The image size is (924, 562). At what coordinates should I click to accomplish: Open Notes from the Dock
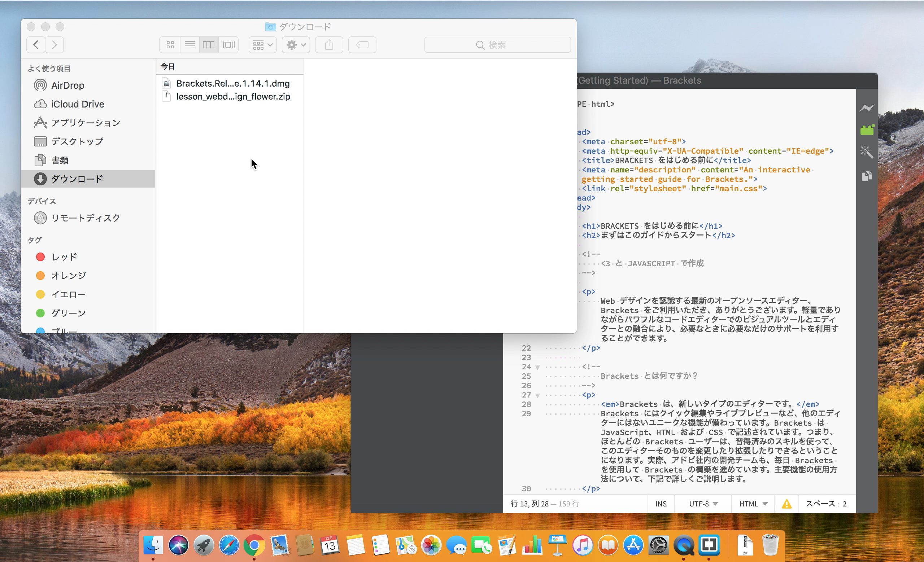(356, 545)
